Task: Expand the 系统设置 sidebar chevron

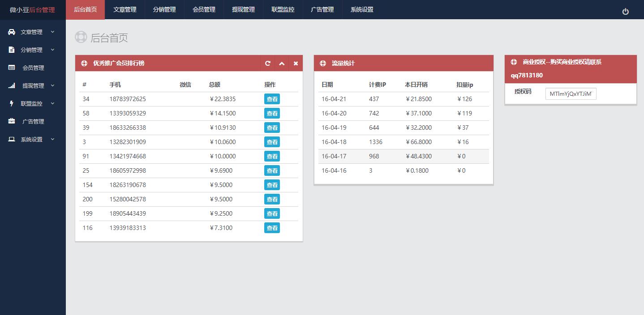Action: click(52, 139)
